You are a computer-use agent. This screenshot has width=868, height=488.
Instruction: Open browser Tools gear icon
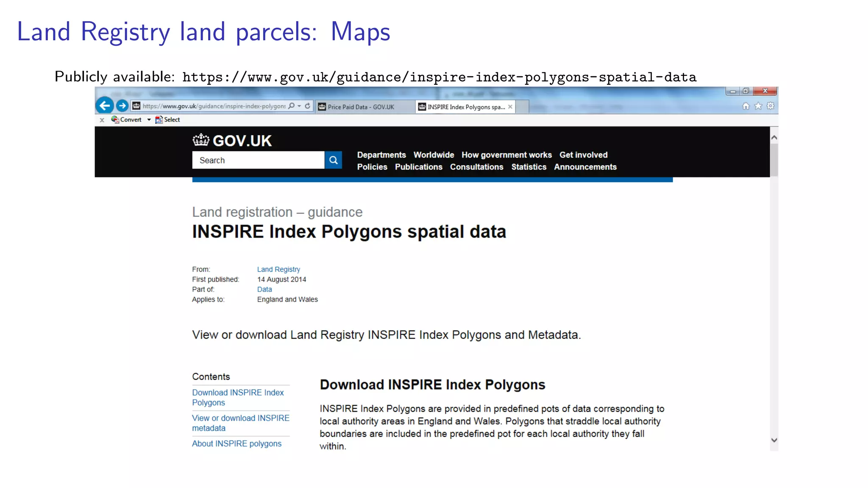pyautogui.click(x=771, y=106)
